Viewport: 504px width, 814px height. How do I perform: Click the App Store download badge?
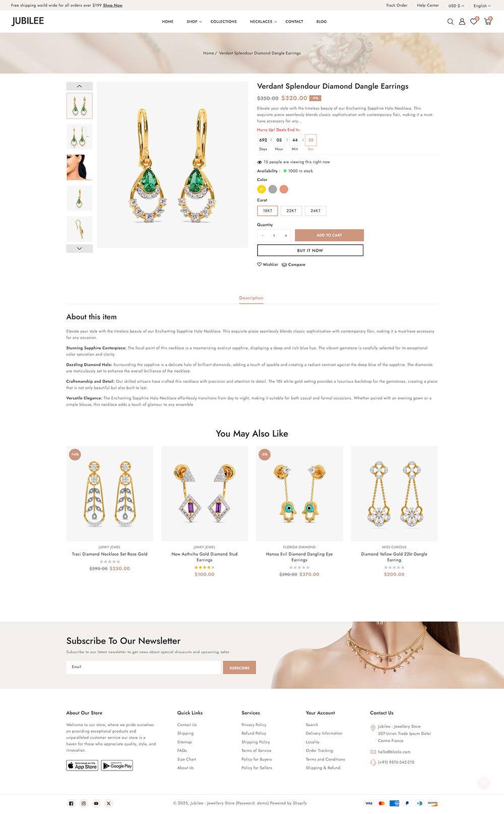[x=82, y=765]
